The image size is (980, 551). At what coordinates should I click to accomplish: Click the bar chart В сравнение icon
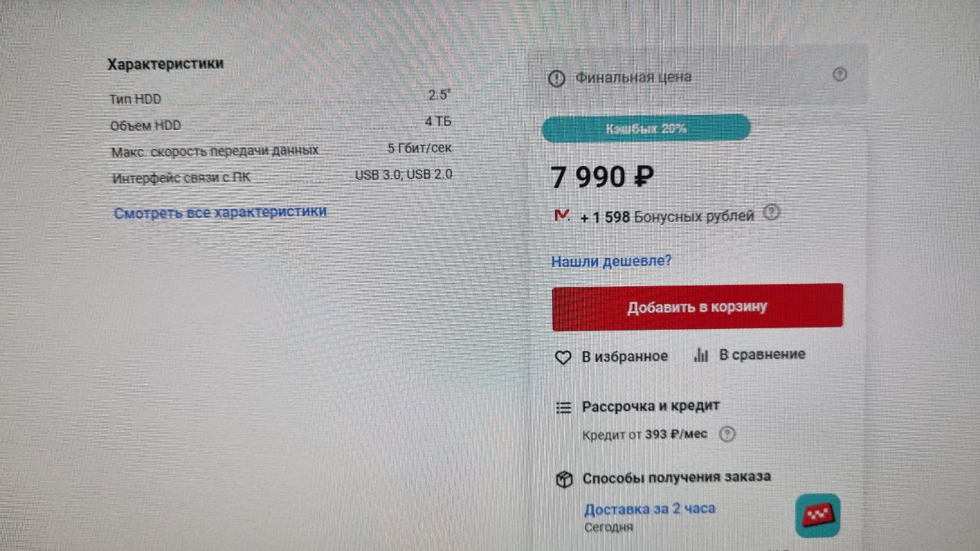tap(701, 355)
